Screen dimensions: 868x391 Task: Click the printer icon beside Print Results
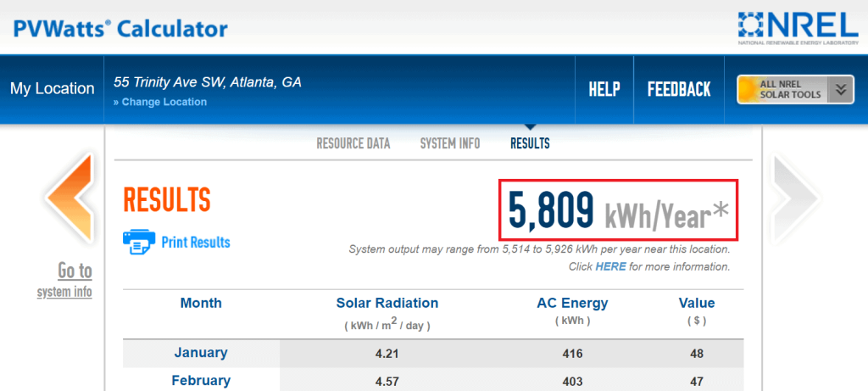tap(139, 242)
